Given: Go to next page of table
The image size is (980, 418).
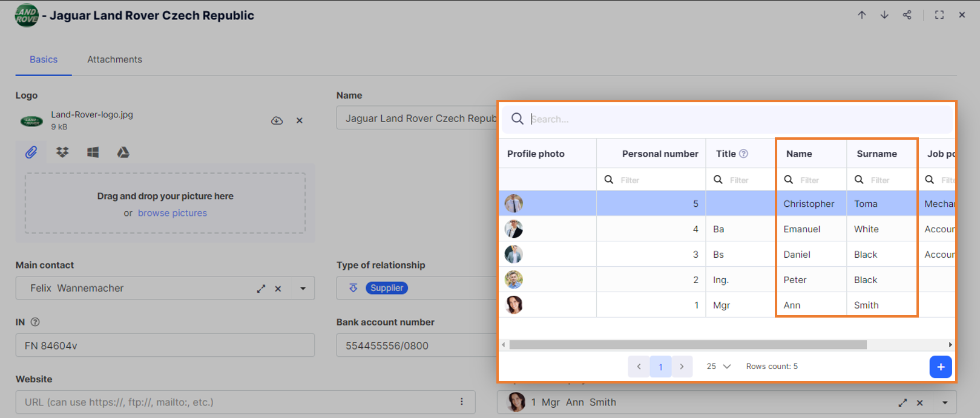Looking at the screenshot, I should [682, 367].
